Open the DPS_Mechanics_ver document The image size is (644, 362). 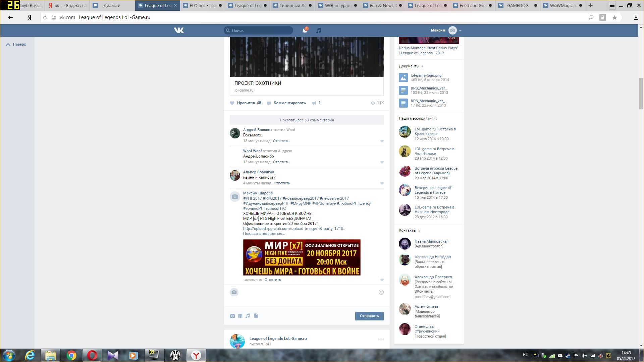pyautogui.click(x=428, y=88)
